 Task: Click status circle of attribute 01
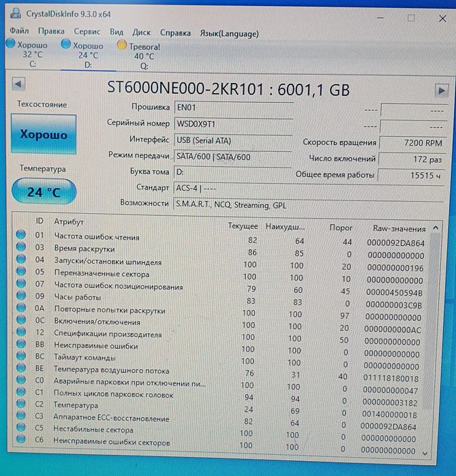point(21,235)
